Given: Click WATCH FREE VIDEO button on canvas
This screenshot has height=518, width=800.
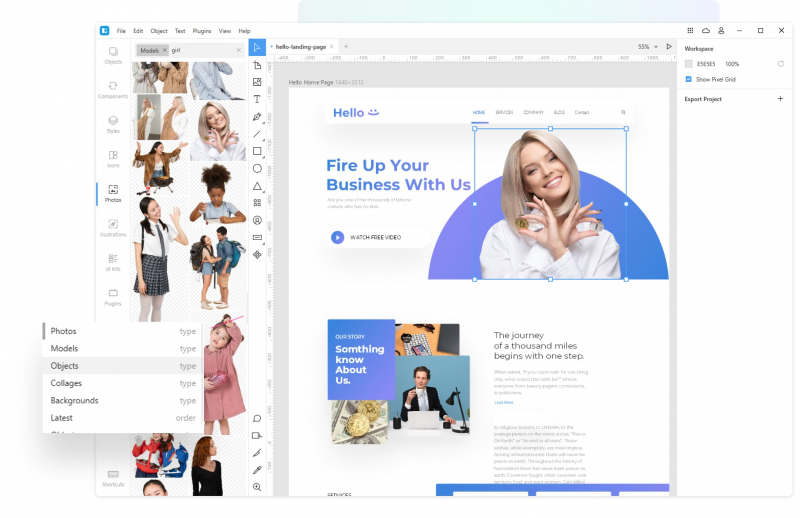Looking at the screenshot, I should click(x=378, y=237).
